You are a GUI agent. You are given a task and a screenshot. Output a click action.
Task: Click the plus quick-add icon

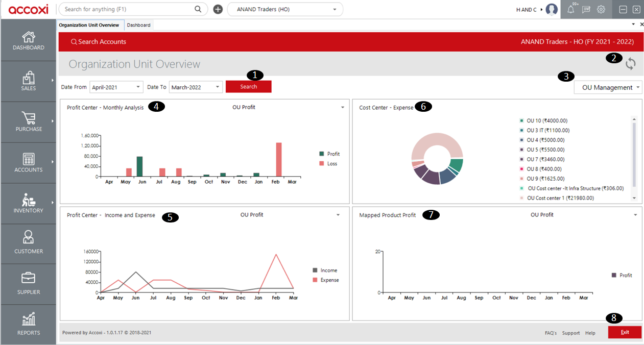[218, 9]
